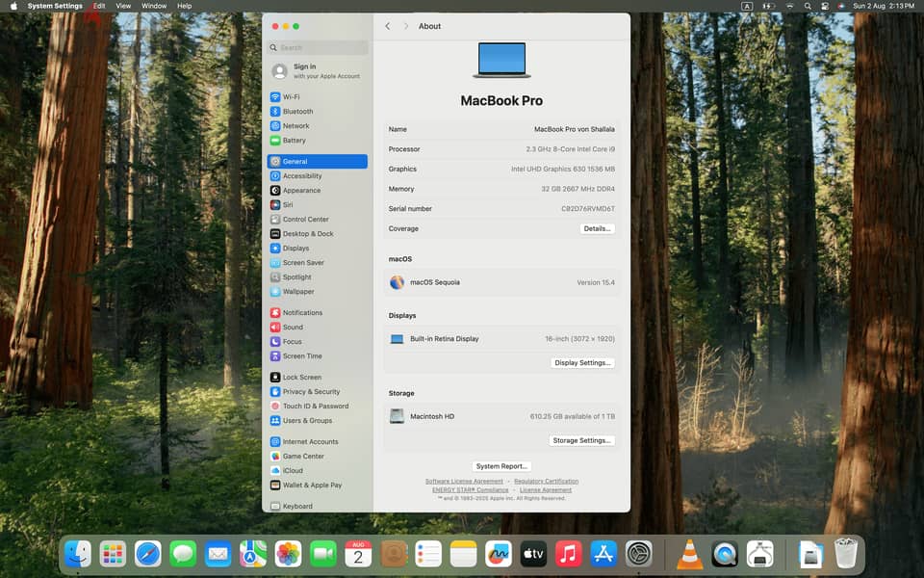Image resolution: width=924 pixels, height=578 pixels.
Task: Open VLC from the Dock
Action: [x=689, y=554]
